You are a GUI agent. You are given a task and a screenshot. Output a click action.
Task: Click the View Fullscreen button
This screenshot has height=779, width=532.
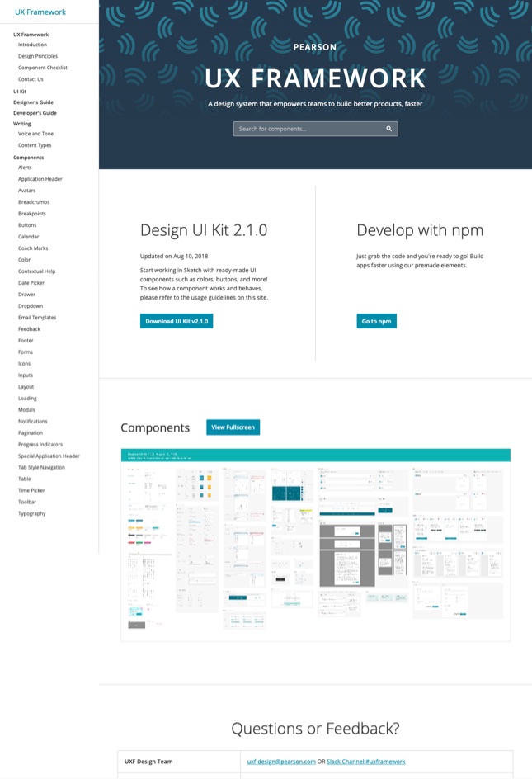click(x=233, y=427)
